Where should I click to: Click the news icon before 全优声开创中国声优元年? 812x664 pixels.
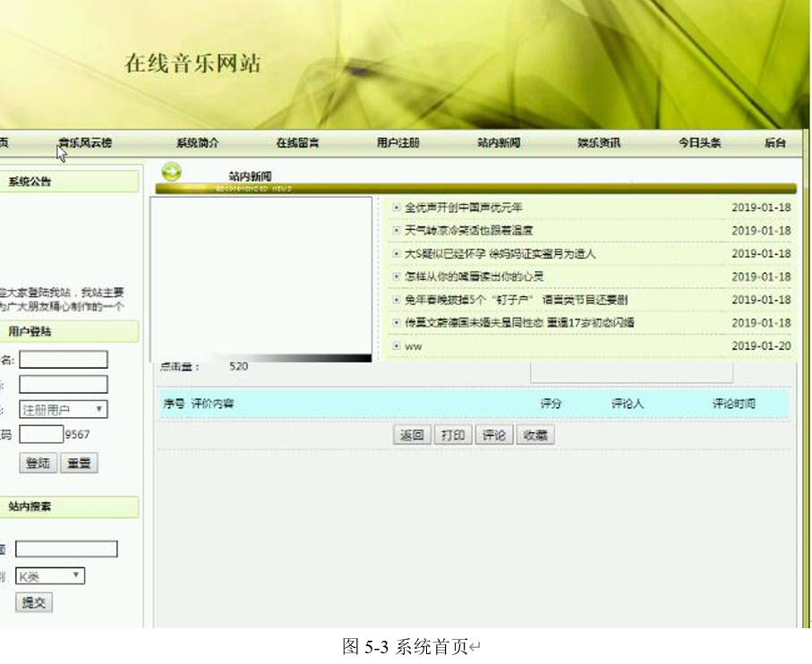[x=397, y=207]
